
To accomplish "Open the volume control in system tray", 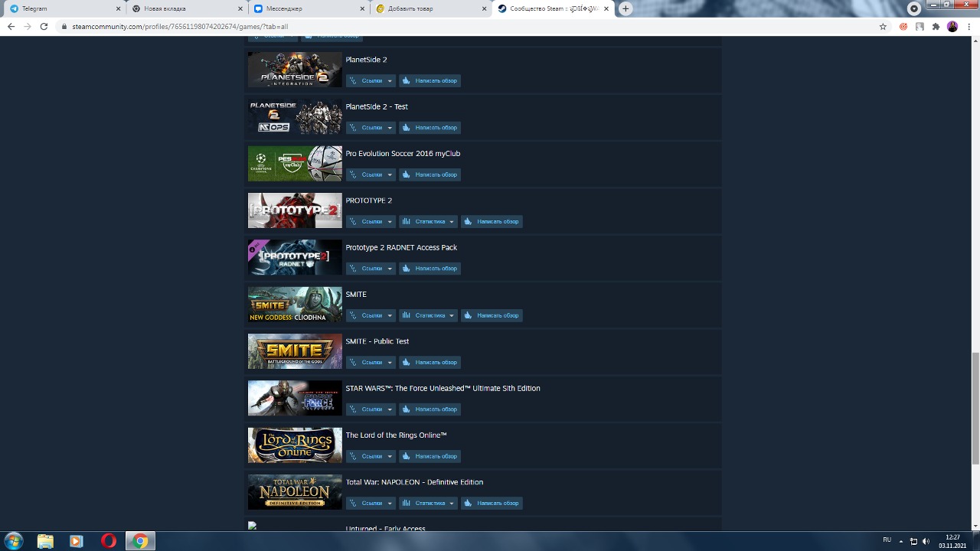I will tap(926, 541).
